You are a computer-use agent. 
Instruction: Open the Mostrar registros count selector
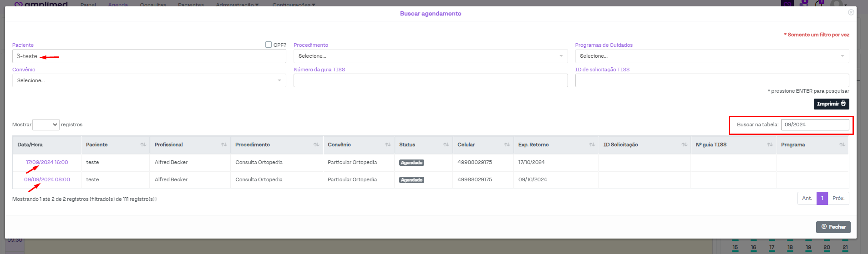click(46, 125)
